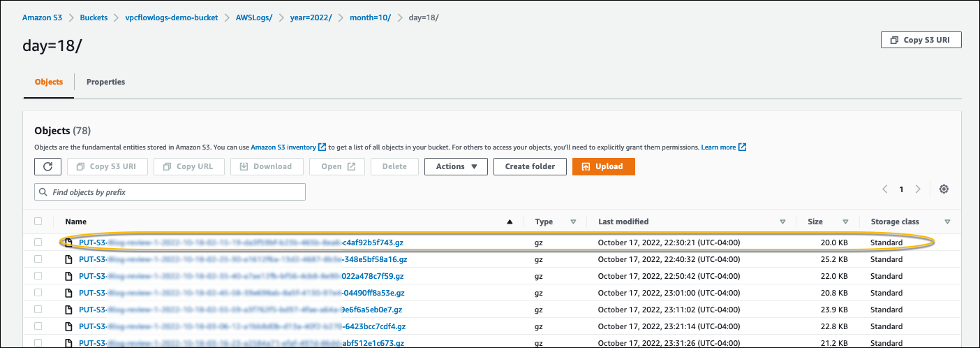Click size value 23.9 KB
Viewport: 980px width, 348px height.
coord(836,310)
